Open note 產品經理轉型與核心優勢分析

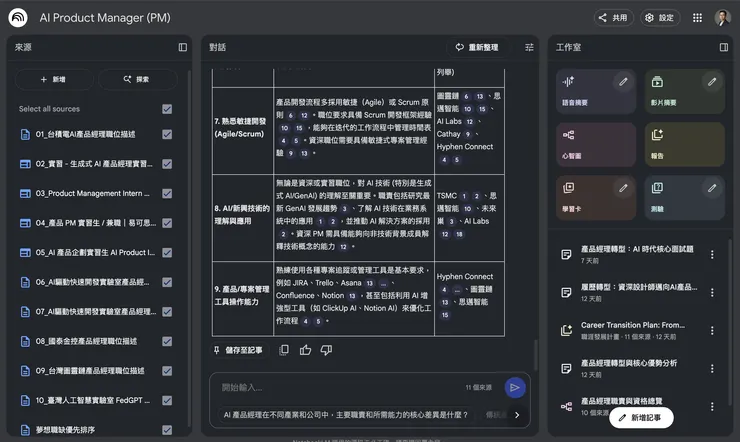click(629, 363)
